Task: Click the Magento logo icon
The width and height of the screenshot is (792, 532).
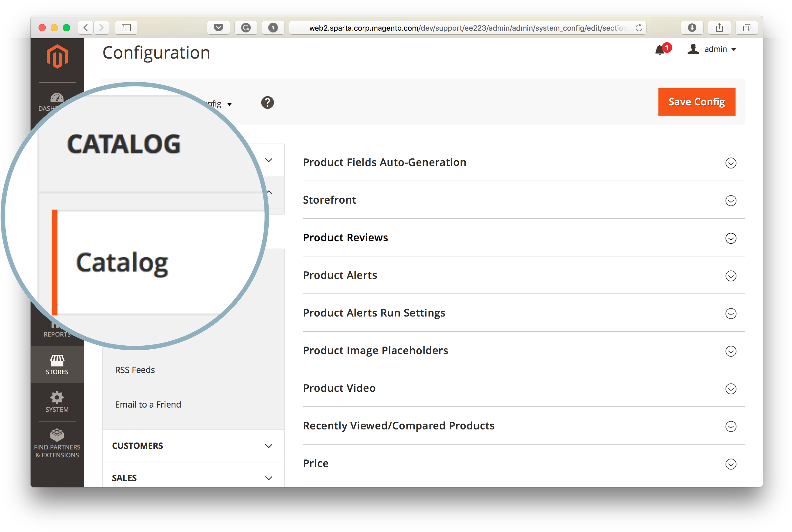Action: (57, 56)
